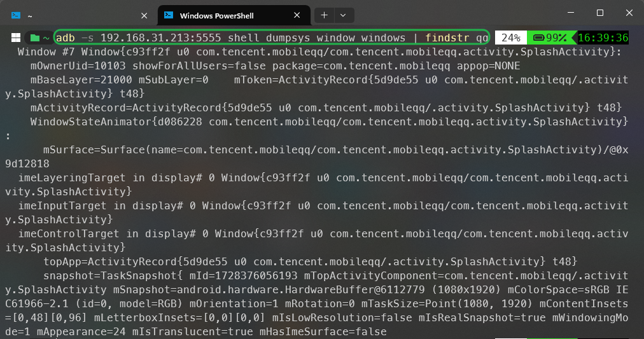Click 'mBaseLayer=21000' text
Screen dimensions: 644x339
point(81,80)
